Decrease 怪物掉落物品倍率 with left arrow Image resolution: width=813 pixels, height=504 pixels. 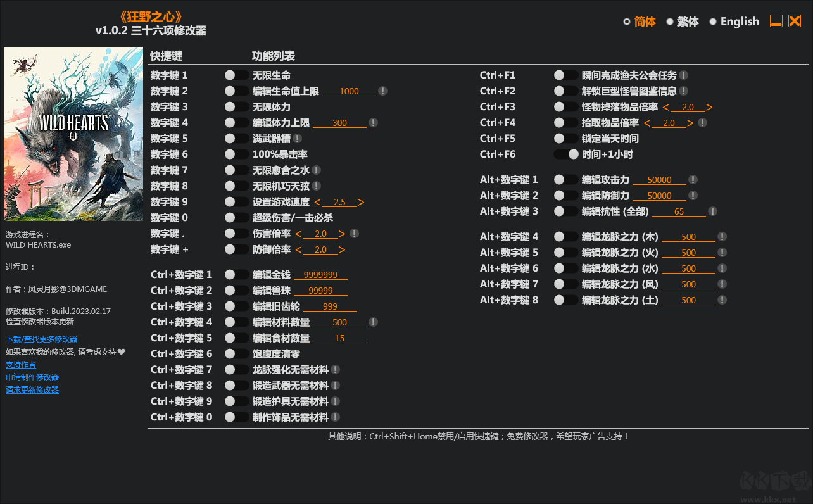point(666,108)
